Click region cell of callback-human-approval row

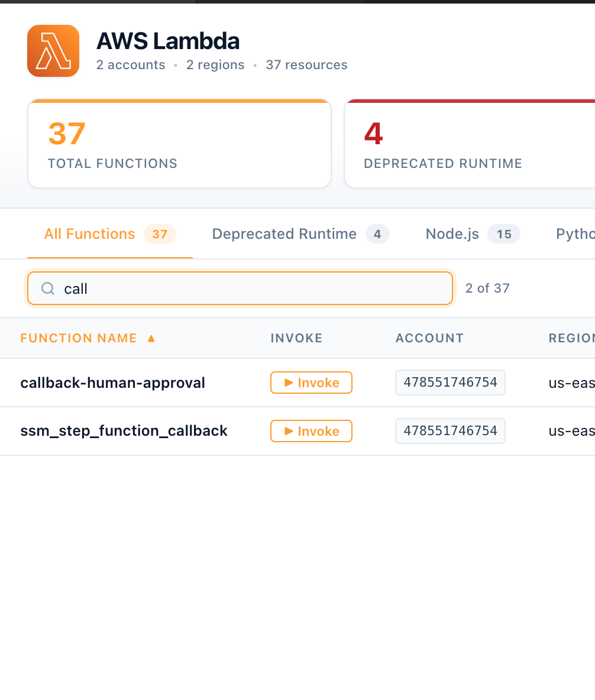point(572,383)
